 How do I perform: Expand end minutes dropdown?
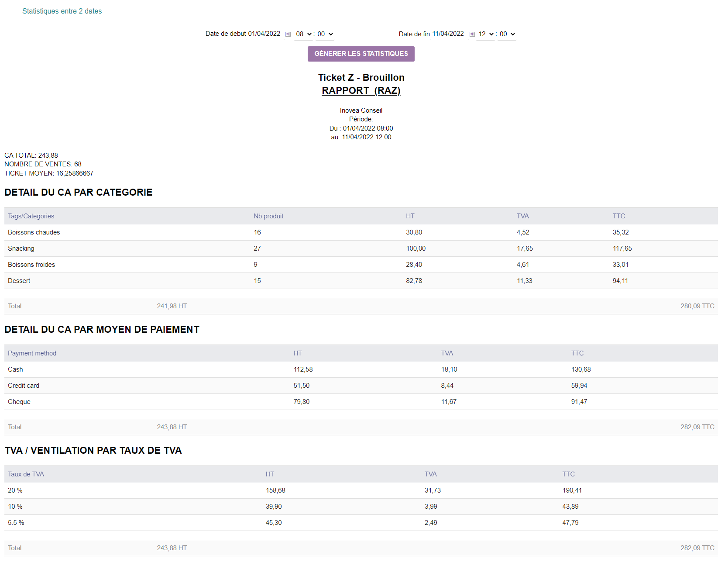[507, 34]
